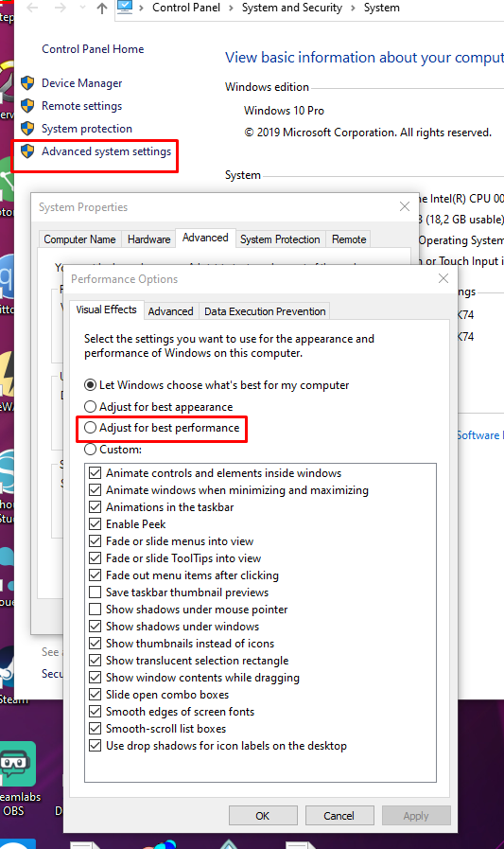
Task: Click the shield icon beside Device Manager
Action: click(x=27, y=83)
